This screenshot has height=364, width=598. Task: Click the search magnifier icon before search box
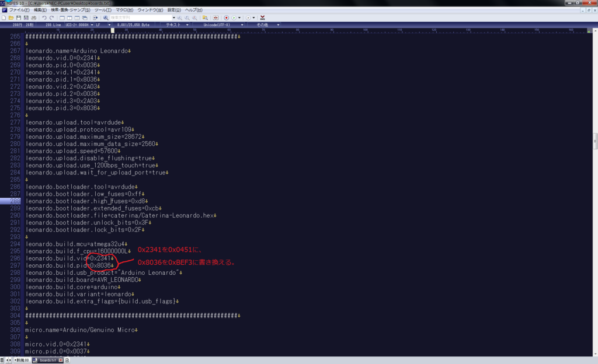tap(106, 17)
